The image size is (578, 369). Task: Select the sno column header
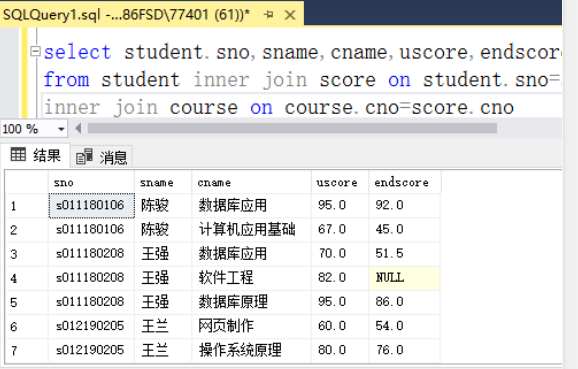(x=91, y=182)
